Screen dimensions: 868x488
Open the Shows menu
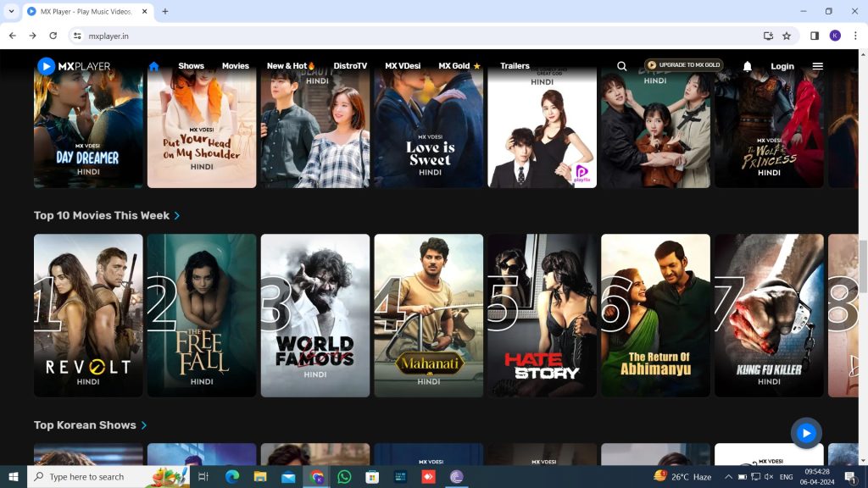click(191, 66)
